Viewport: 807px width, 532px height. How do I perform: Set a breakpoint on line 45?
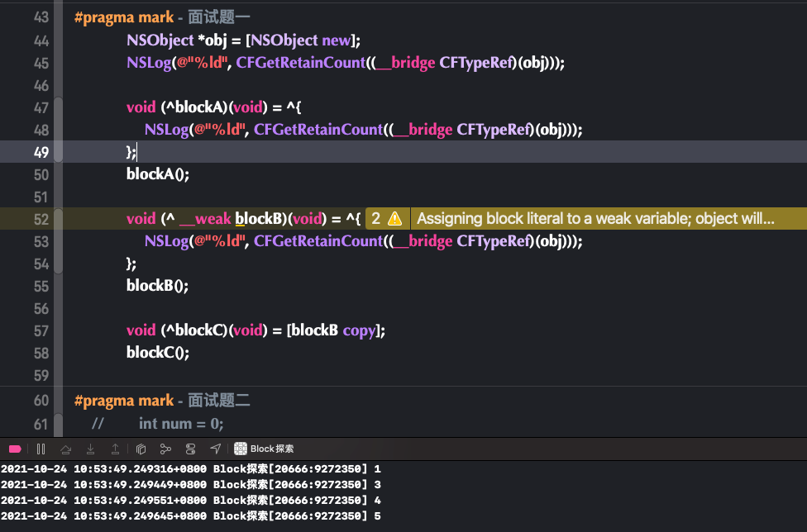pos(41,64)
